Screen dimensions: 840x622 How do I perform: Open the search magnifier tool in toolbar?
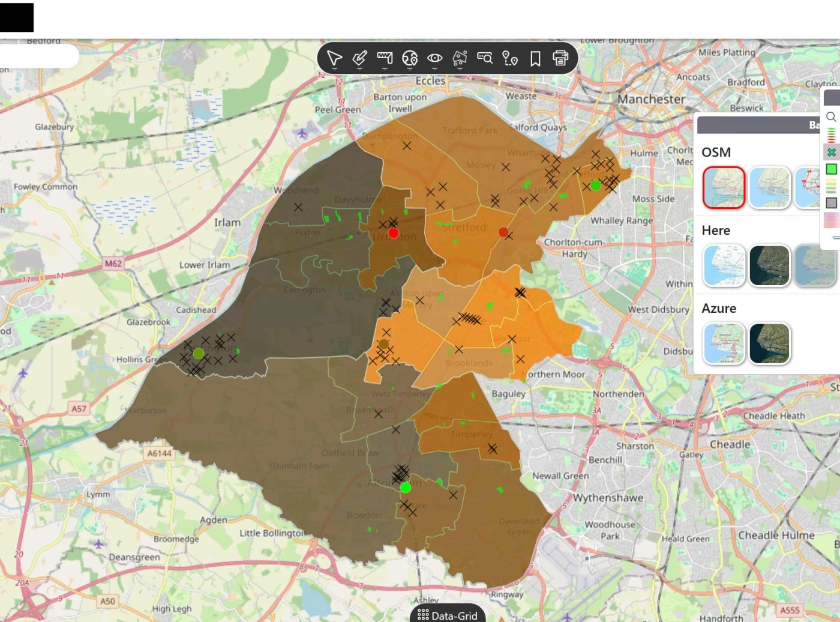(485, 58)
